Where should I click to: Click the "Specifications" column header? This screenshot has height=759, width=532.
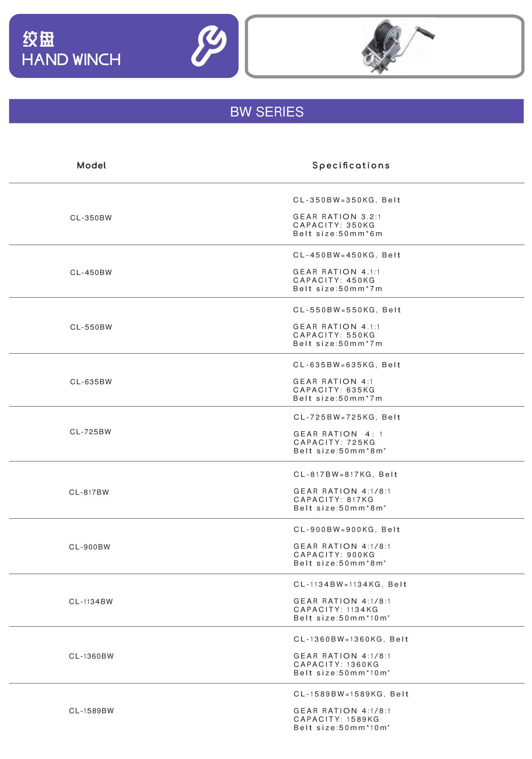(351, 166)
